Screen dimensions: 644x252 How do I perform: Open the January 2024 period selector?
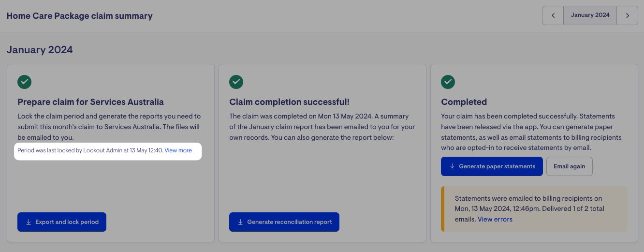590,15
